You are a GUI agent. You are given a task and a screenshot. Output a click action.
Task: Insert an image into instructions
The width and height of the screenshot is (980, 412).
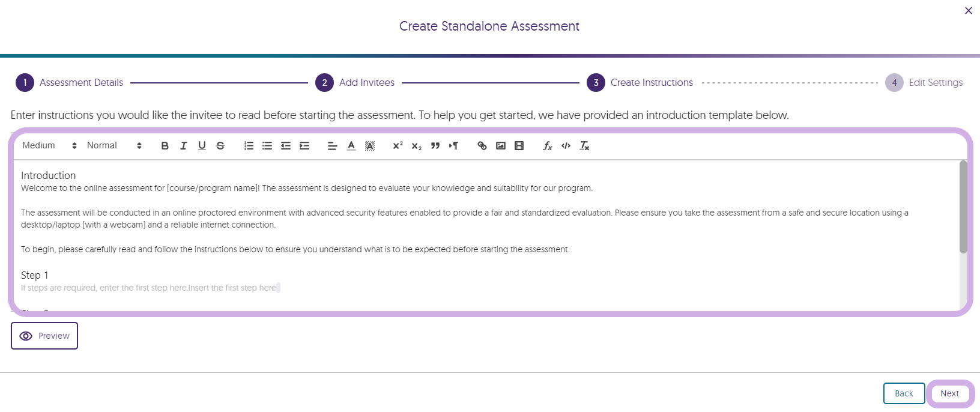tap(501, 146)
